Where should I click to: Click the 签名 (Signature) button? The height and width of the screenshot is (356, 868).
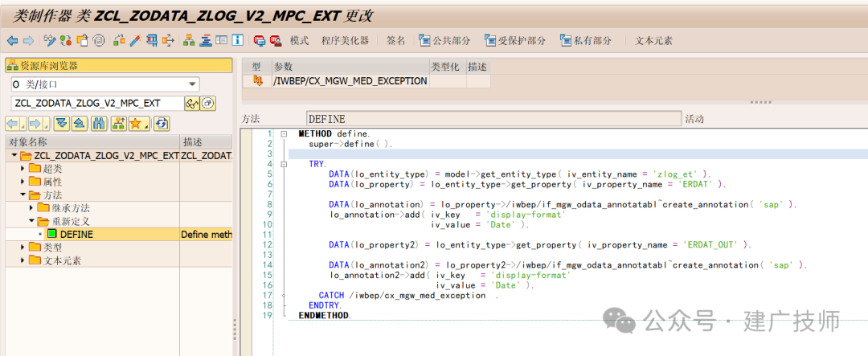point(395,40)
